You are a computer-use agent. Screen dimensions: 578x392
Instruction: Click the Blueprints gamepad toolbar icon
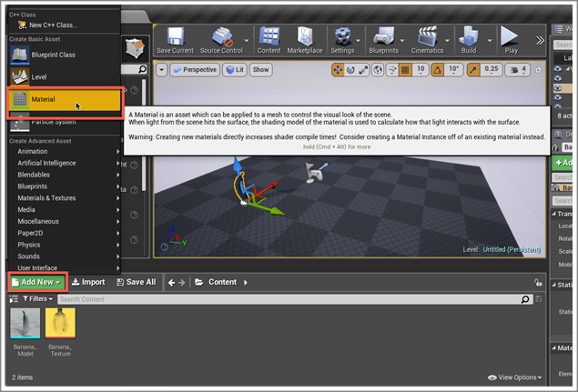[384, 37]
